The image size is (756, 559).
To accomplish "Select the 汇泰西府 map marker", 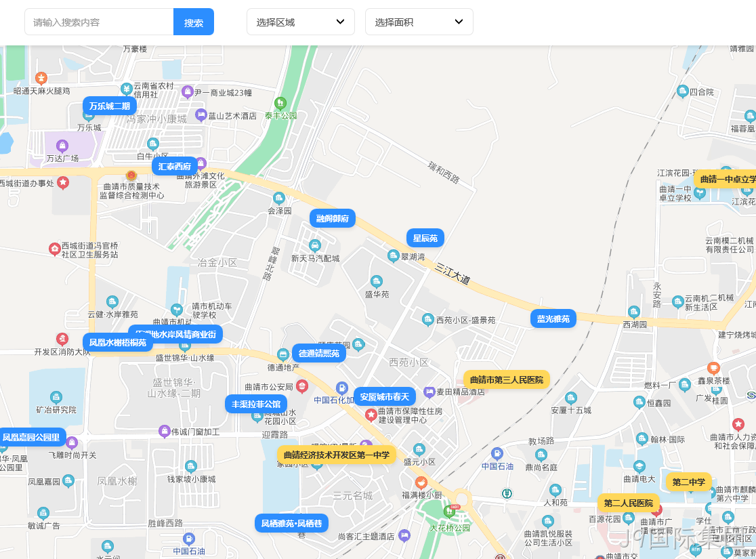I will coord(175,167).
